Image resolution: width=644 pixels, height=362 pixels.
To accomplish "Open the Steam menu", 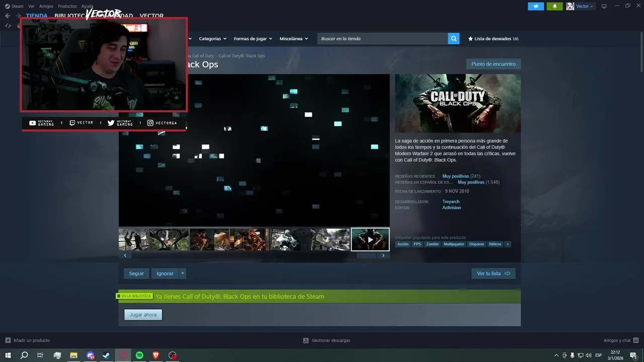I will pos(14,6).
